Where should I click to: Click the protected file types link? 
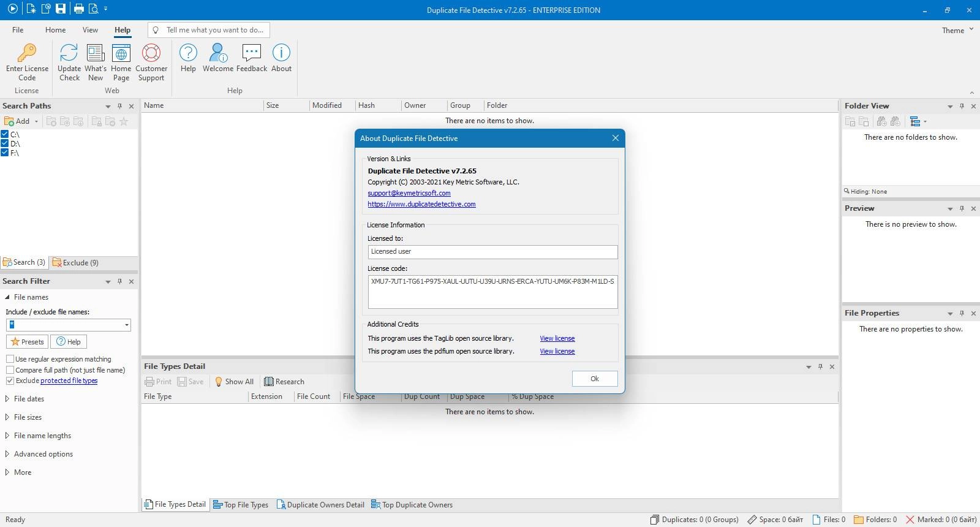click(x=69, y=381)
